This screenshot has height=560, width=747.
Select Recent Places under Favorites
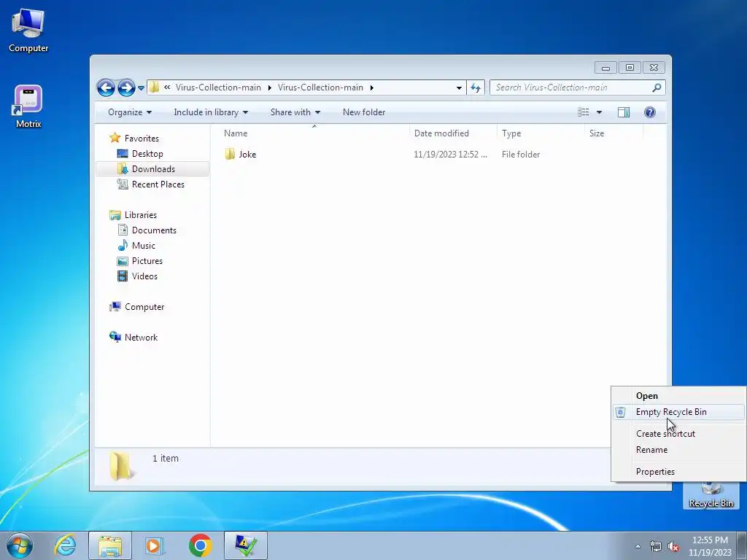[x=158, y=184]
